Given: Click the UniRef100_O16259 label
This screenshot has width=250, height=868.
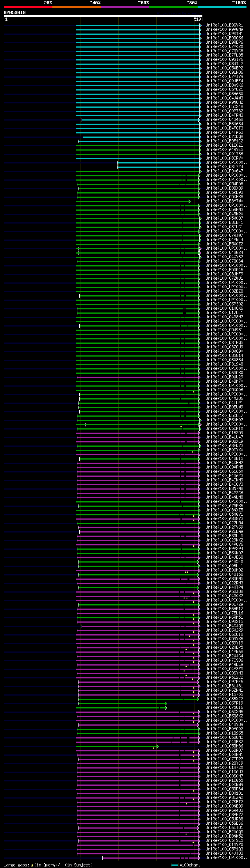Looking at the screenshot, I should 224,433.
